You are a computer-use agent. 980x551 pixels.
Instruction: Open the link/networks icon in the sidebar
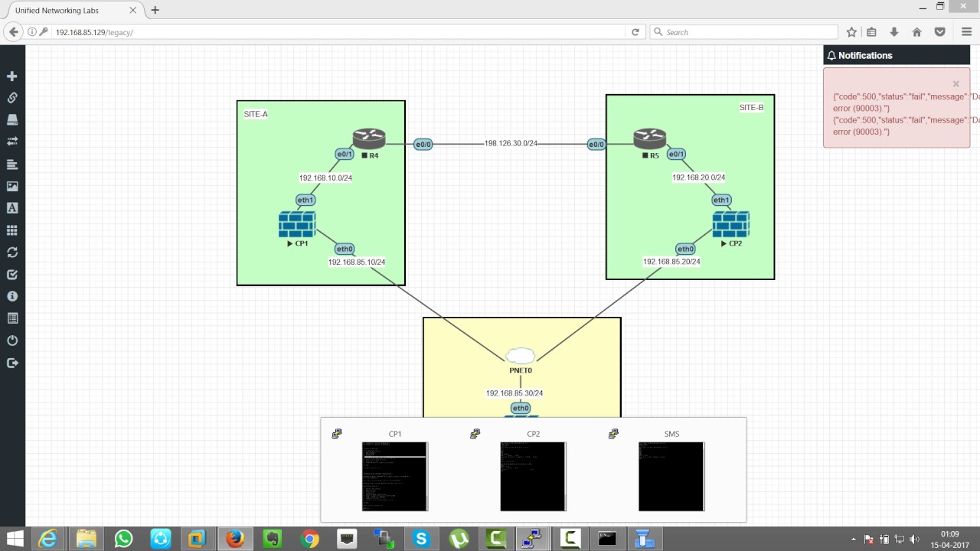point(12,98)
